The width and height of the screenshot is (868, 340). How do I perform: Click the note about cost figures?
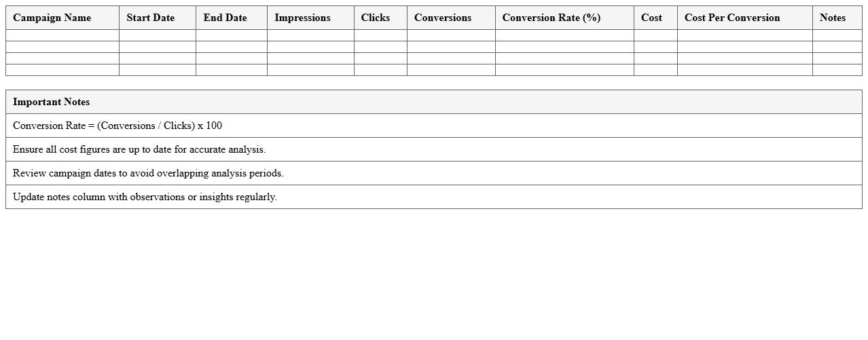click(x=139, y=149)
